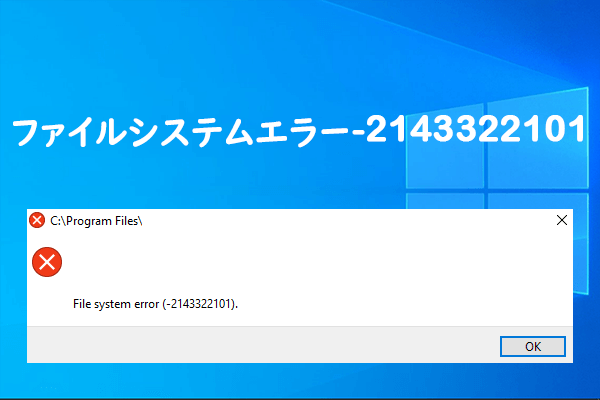
Task: Click the "C:\Program Files\" dialog title
Action: tap(96, 221)
